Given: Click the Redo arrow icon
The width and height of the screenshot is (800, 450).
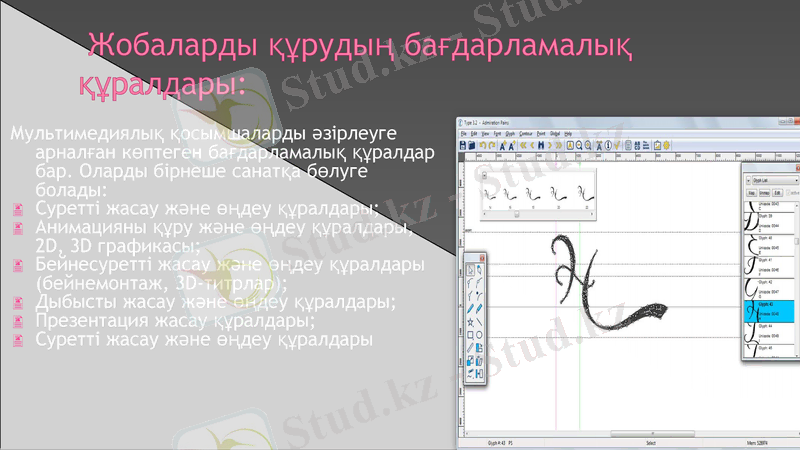Looking at the screenshot, I should 492,145.
